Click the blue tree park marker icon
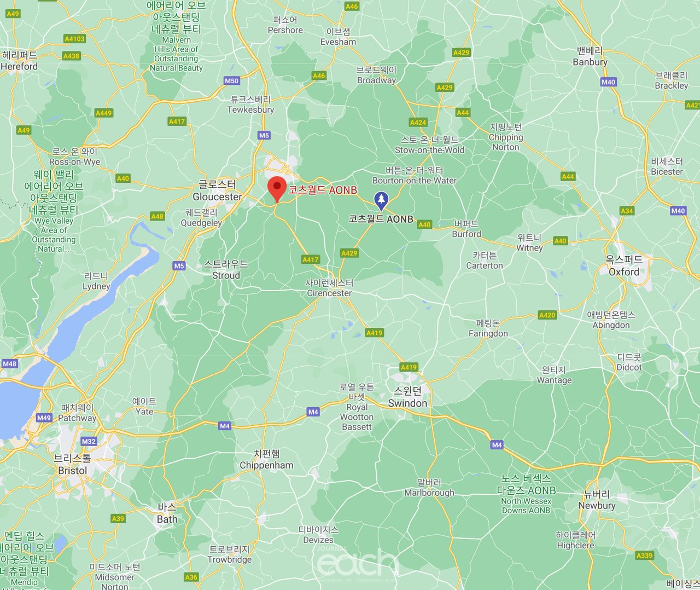 point(381,201)
